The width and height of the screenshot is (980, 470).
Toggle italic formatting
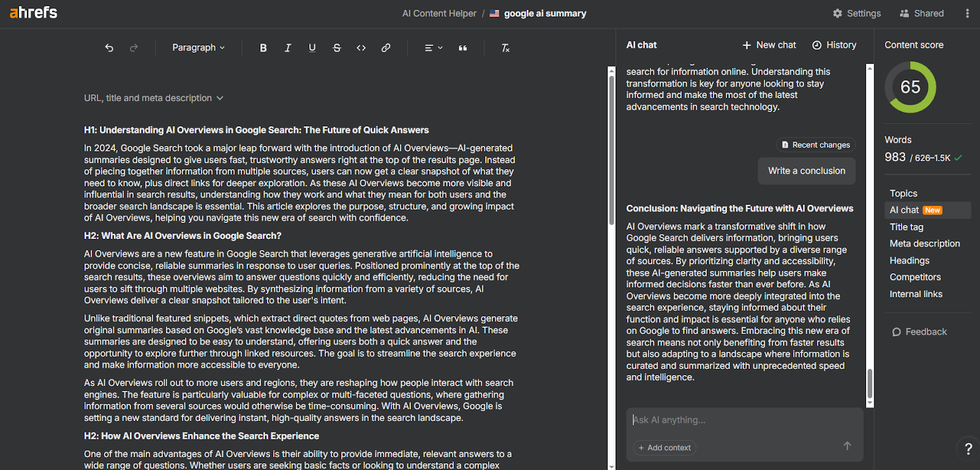tap(288, 48)
